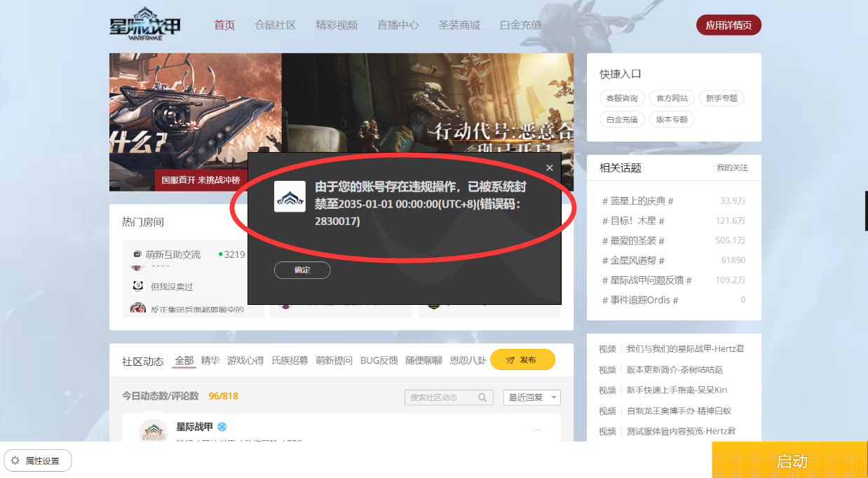The height and width of the screenshot is (478, 868).
Task: Click the 国服首开 来挑战冲榜 banner label
Action: (201, 180)
